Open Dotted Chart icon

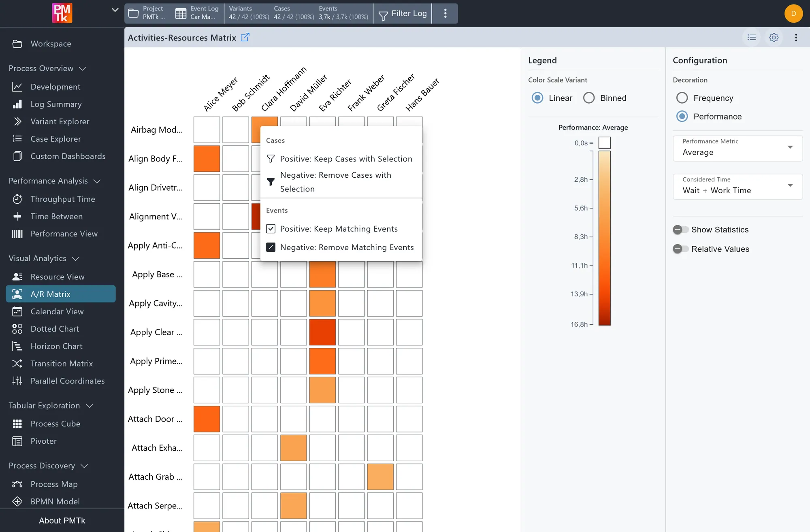point(17,329)
